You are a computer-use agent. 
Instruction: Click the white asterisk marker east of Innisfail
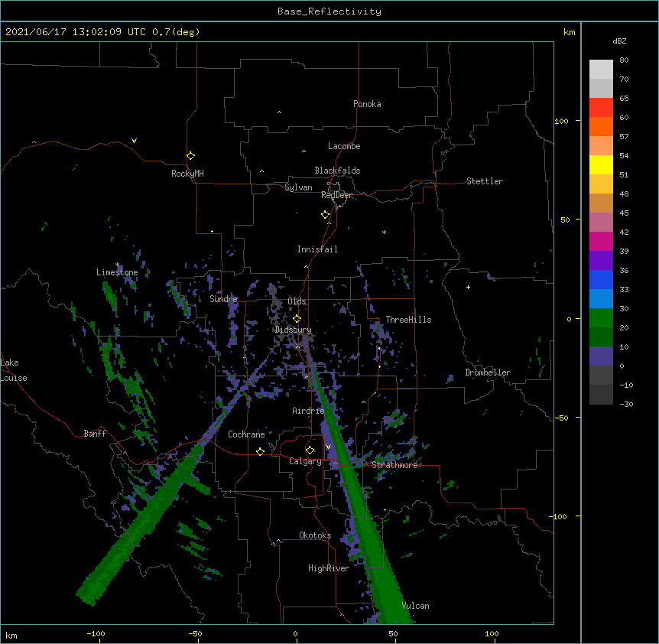click(384, 232)
